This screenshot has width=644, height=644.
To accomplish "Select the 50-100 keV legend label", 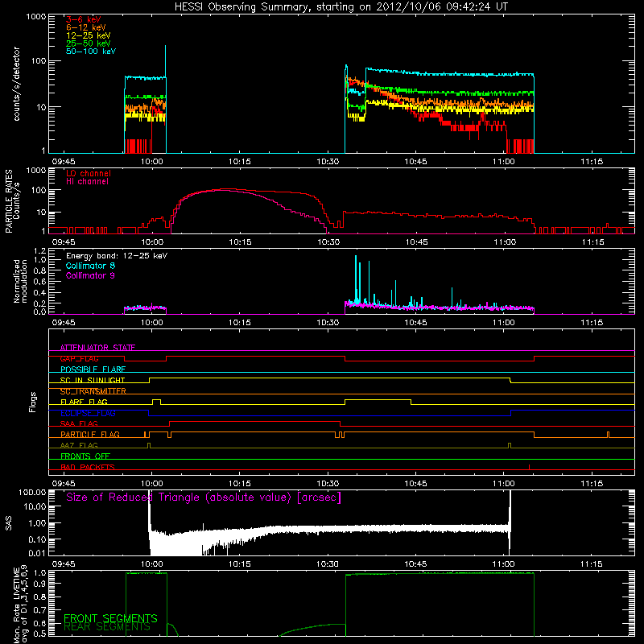I will [91, 52].
